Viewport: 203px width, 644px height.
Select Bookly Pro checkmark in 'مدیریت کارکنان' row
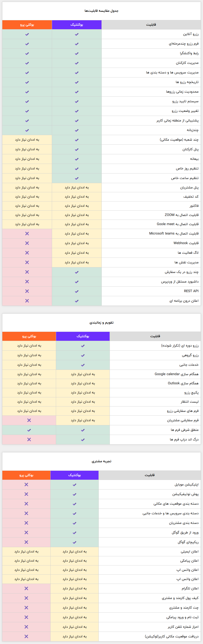[27, 63]
